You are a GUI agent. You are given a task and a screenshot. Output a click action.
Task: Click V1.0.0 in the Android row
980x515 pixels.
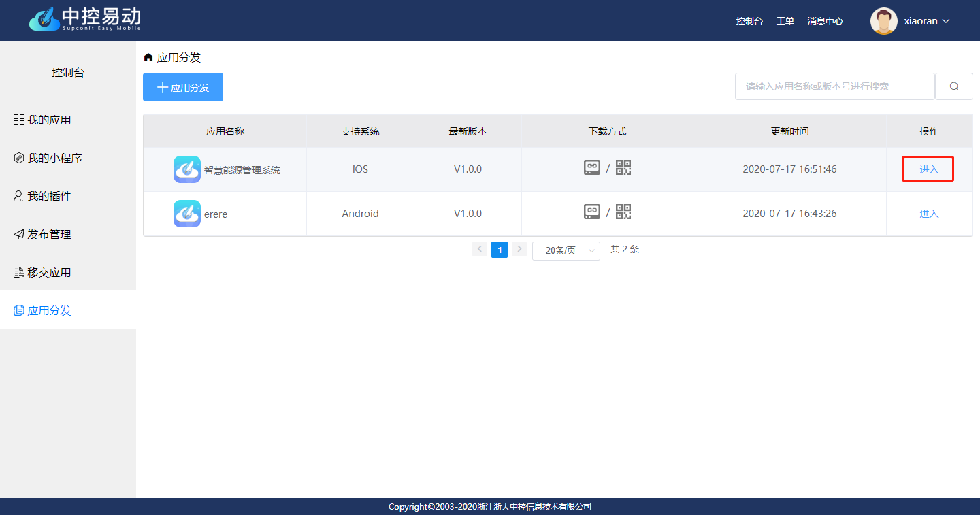[468, 214]
